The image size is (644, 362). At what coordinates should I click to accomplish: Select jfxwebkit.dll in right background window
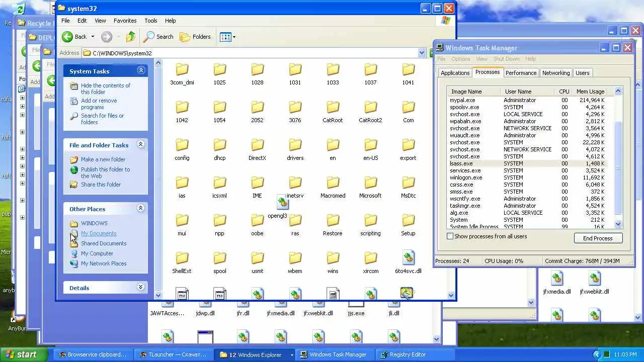[x=595, y=283]
